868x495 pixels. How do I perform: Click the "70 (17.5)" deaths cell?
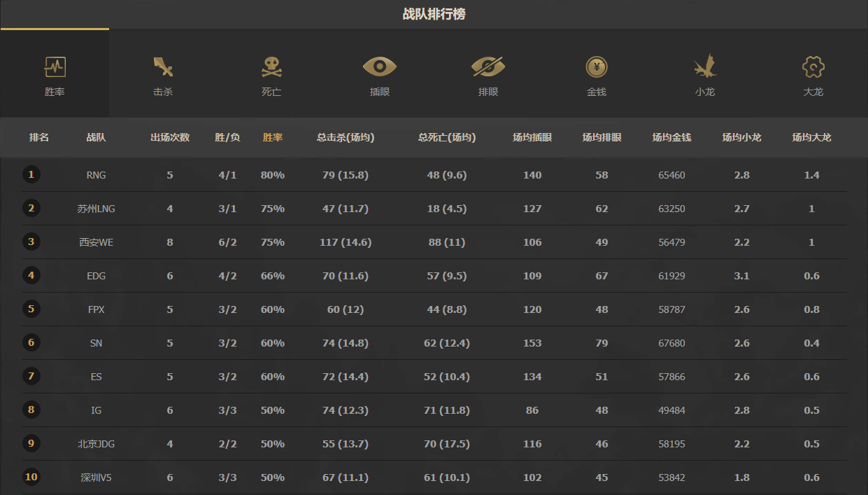(x=447, y=444)
